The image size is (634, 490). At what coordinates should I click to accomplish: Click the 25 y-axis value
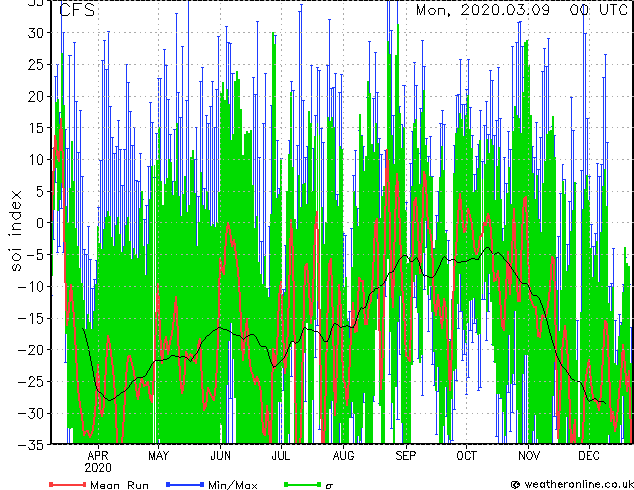(36, 64)
